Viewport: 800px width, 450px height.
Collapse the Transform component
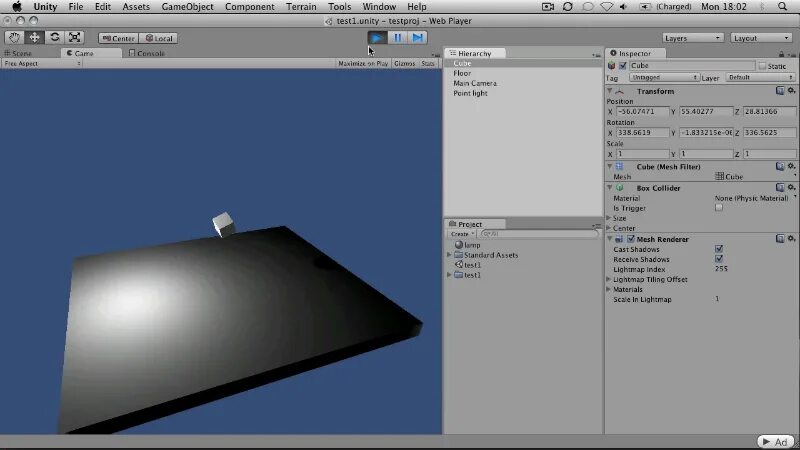(610, 91)
